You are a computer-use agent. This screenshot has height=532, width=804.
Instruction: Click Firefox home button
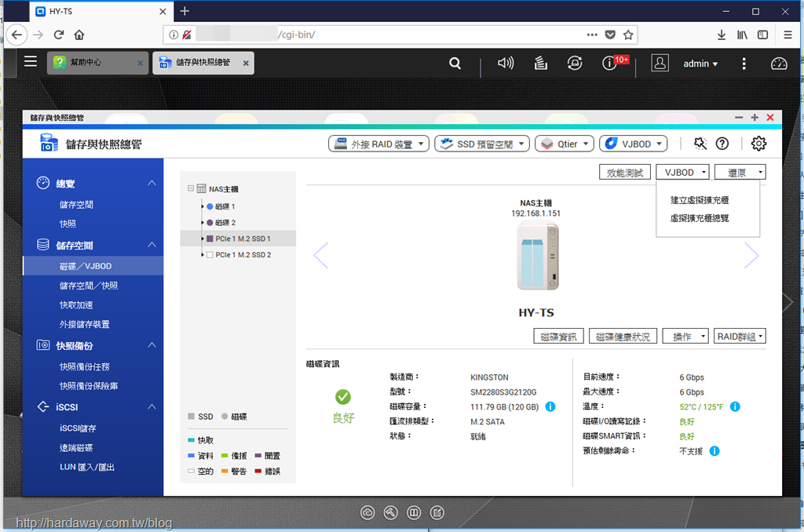(x=79, y=35)
